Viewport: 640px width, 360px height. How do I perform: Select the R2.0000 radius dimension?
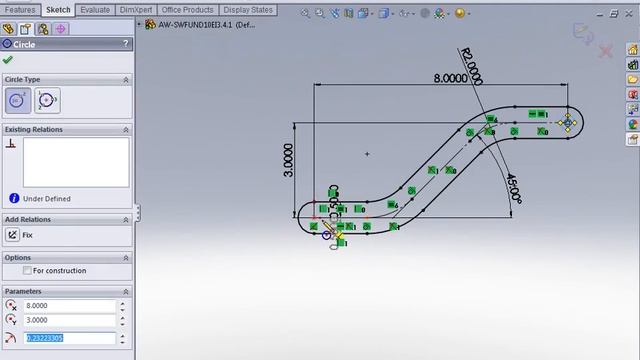pos(472,67)
